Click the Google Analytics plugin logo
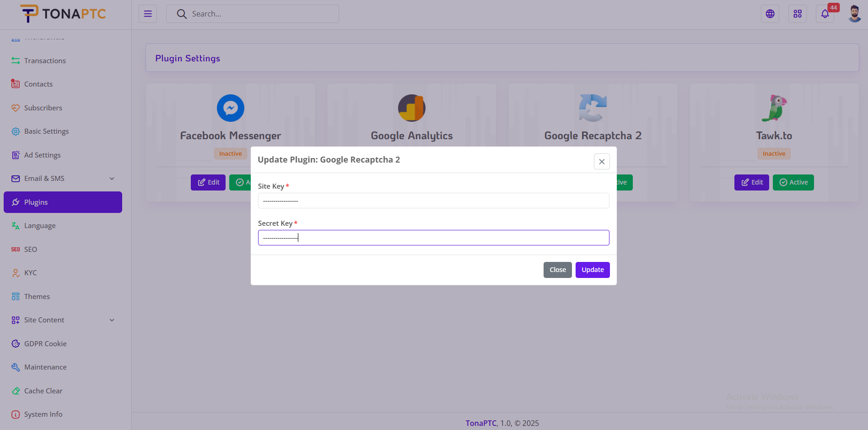 (412, 108)
